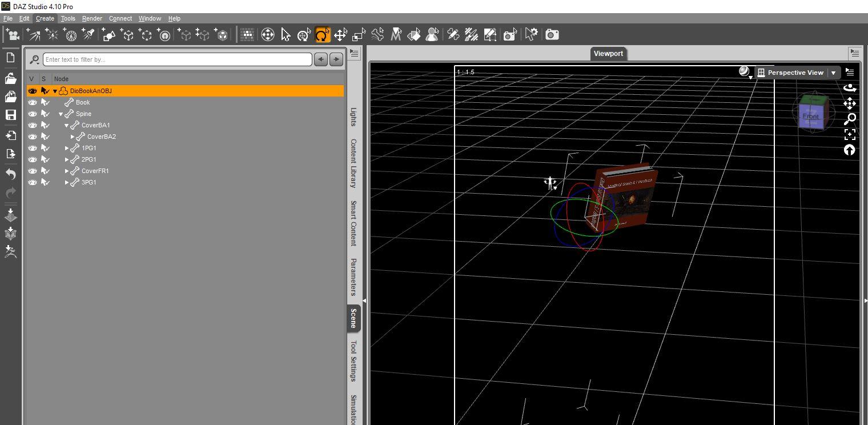
Task: Create a new primitive shape
Action: (108, 35)
